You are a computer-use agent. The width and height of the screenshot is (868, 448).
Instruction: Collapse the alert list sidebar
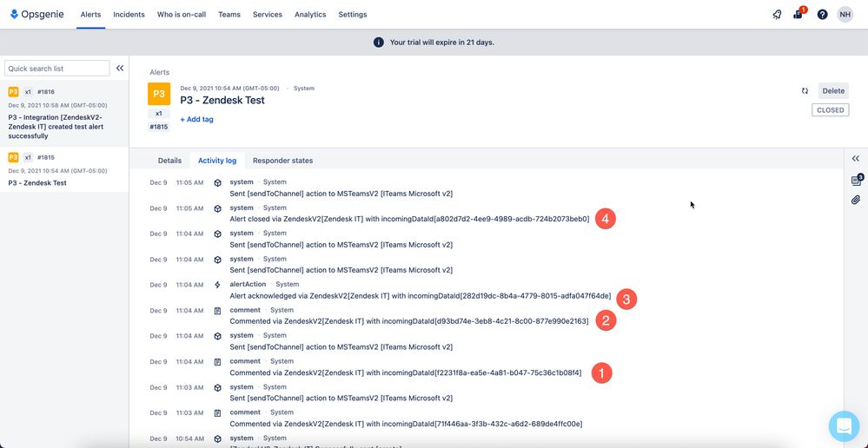pyautogui.click(x=120, y=68)
